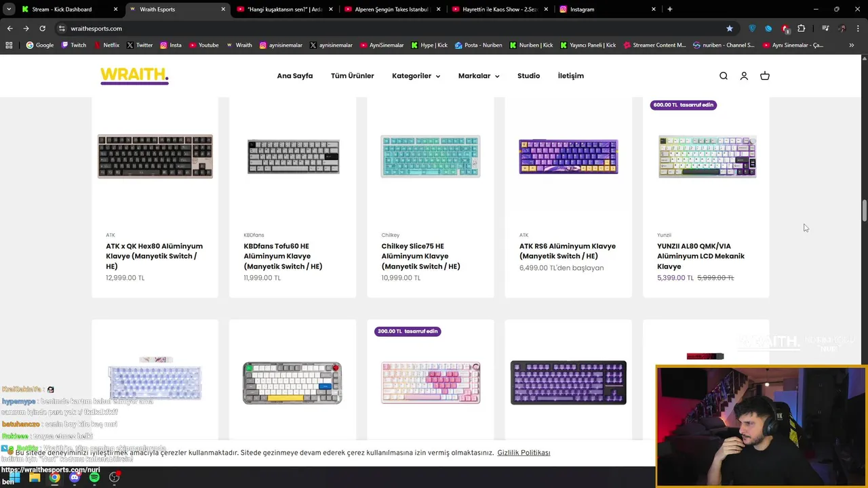Switch to the Instagram tab

[608, 9]
